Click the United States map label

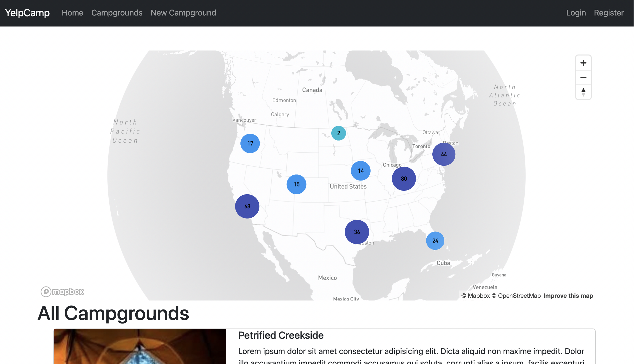[348, 186]
